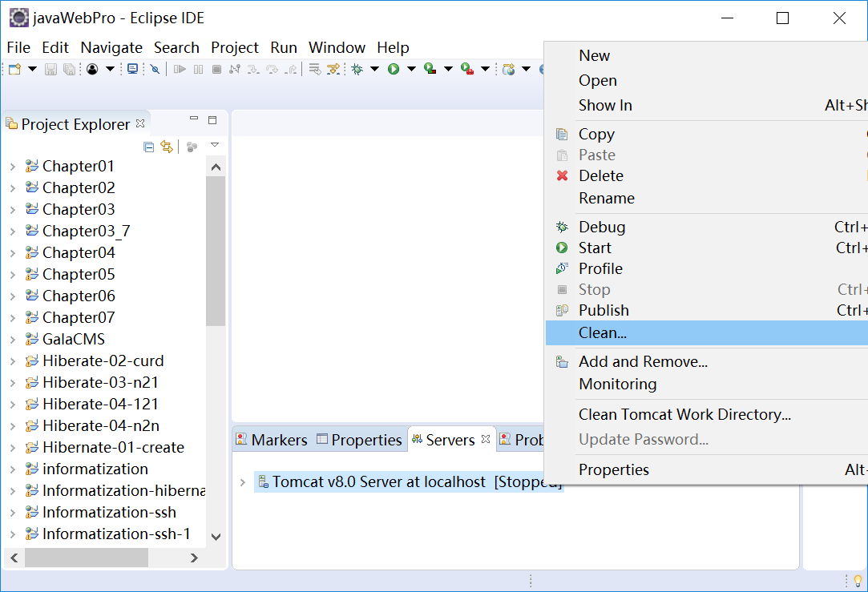Close the Project Explorer tab
The image size is (868, 592).
click(140, 123)
